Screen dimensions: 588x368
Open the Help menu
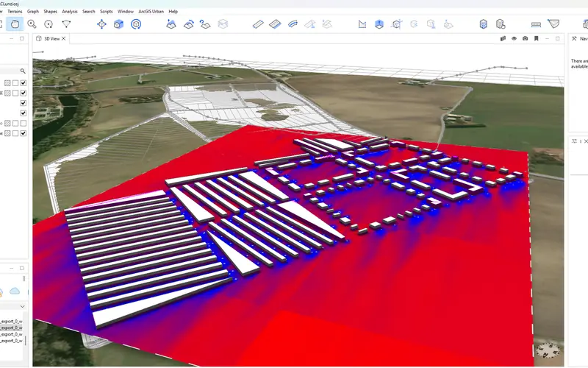pyautogui.click(x=173, y=12)
